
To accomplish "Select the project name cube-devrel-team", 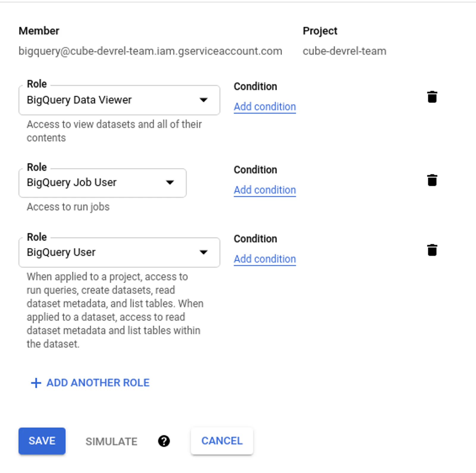I will pos(345,51).
